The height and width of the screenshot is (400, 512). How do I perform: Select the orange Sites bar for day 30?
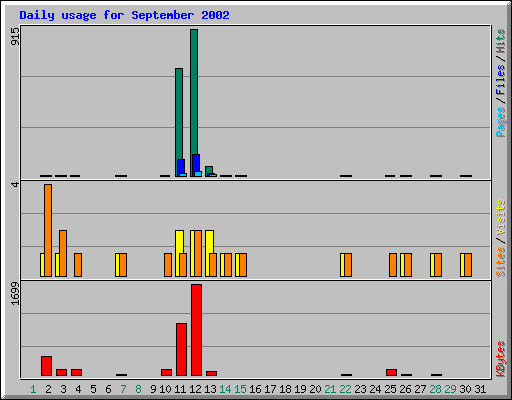click(468, 265)
